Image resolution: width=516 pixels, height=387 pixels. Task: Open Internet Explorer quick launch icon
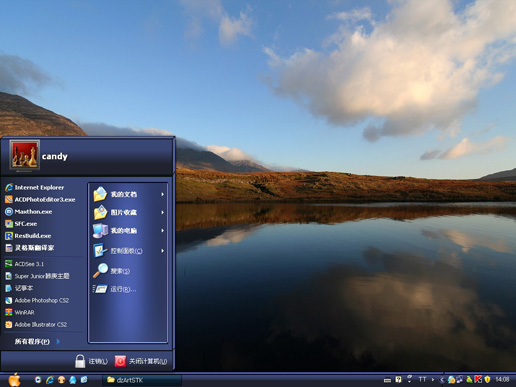point(50,380)
